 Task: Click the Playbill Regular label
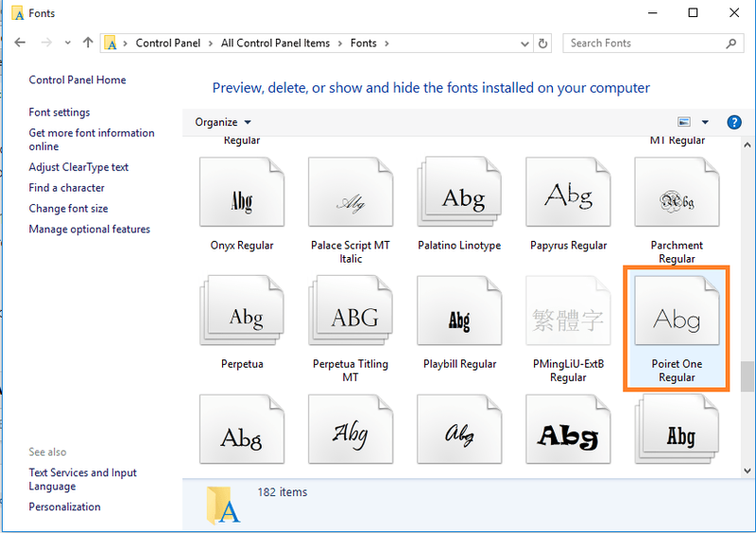[459, 364]
